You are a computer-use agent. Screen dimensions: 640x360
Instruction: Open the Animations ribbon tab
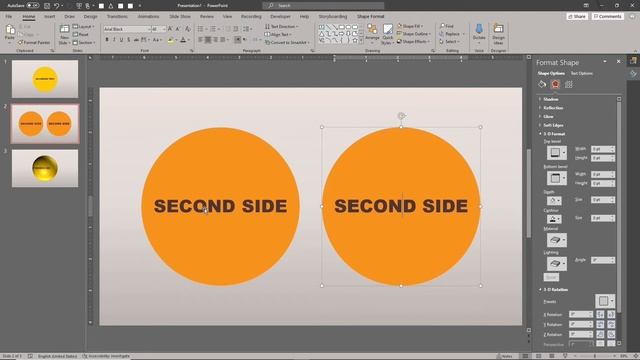148,17
